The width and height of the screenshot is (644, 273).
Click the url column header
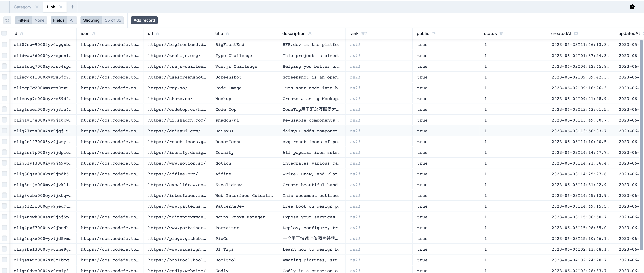(x=177, y=33)
